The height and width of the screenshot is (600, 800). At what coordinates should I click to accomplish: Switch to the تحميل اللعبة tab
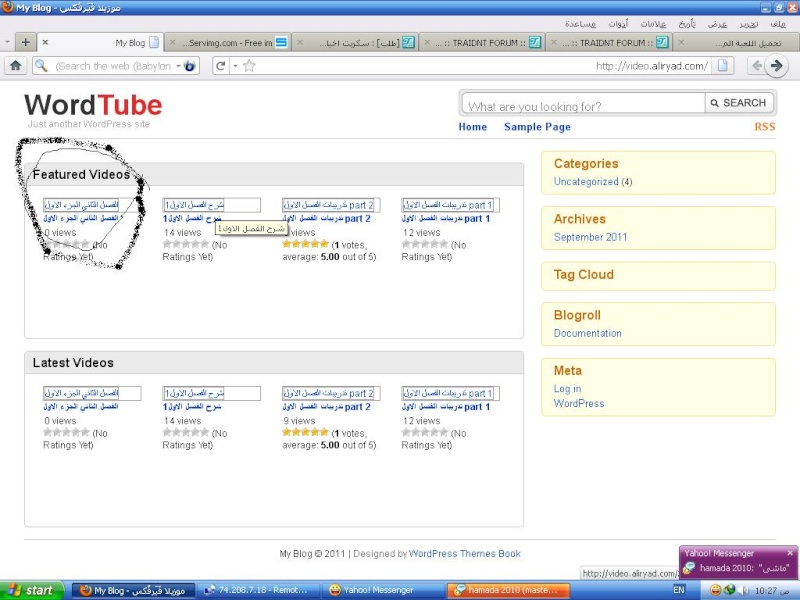click(736, 42)
